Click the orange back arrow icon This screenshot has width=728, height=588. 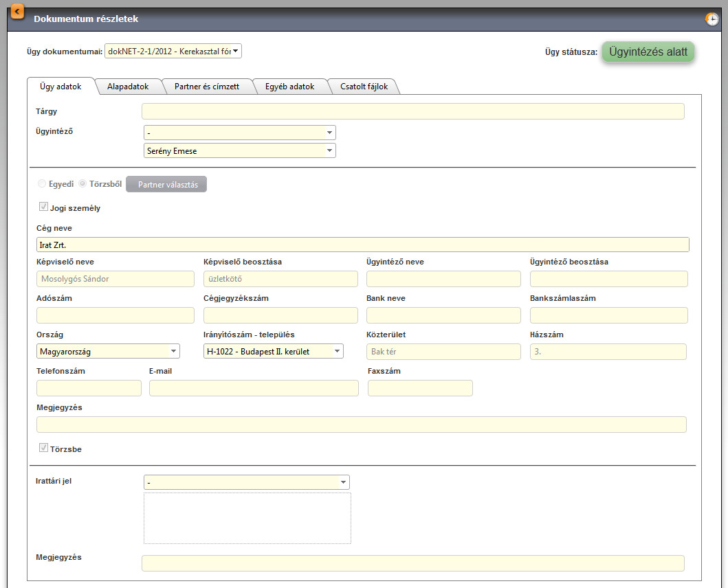[x=17, y=11]
